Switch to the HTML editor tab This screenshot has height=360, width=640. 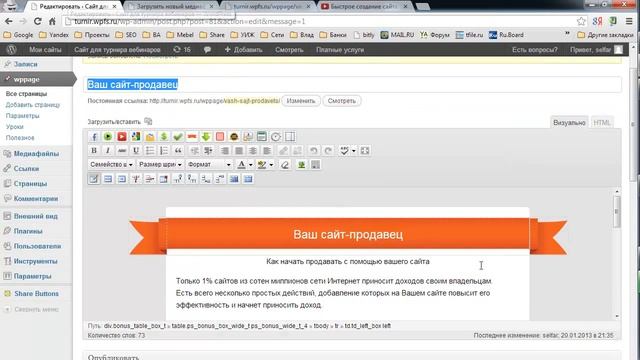pyautogui.click(x=602, y=122)
